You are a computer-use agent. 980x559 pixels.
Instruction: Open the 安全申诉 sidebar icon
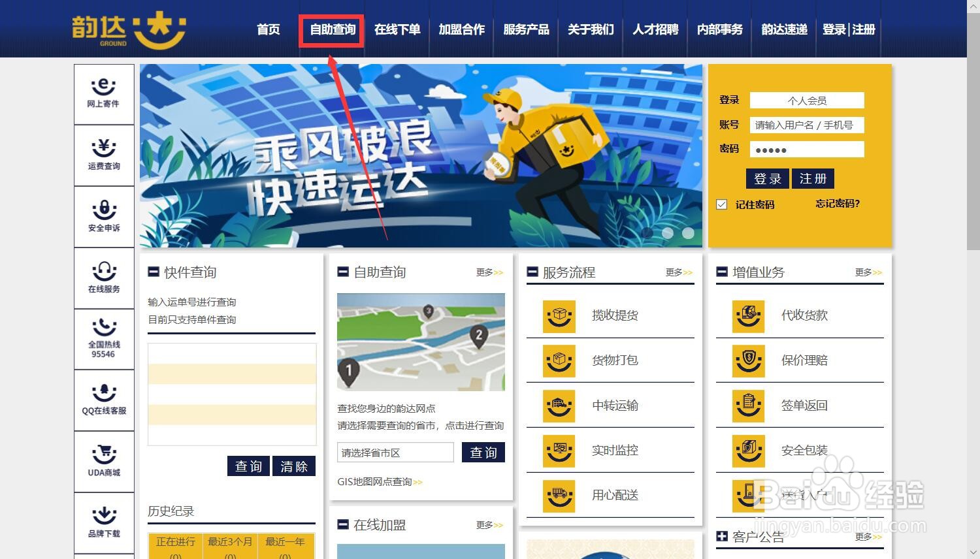click(104, 217)
